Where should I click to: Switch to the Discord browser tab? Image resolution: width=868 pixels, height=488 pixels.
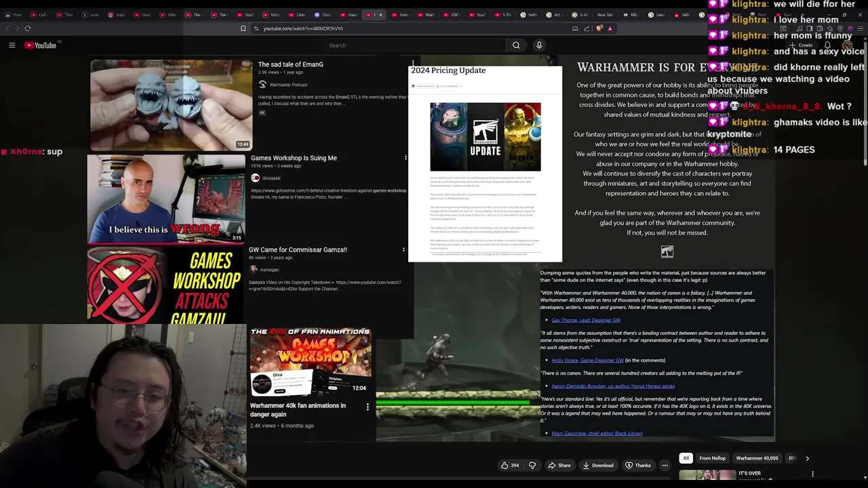coord(322,15)
